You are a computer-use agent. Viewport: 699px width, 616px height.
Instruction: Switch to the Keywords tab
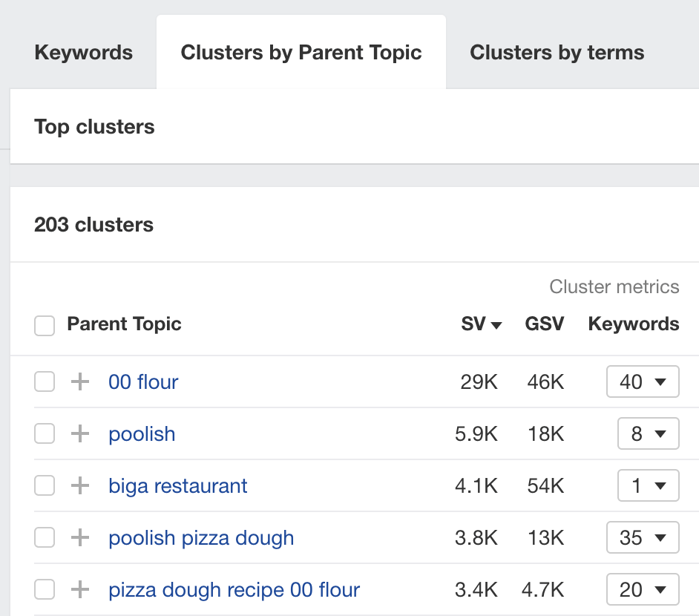tap(83, 52)
